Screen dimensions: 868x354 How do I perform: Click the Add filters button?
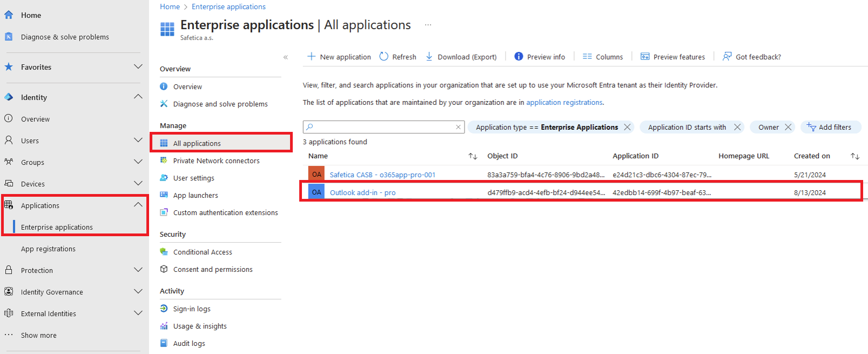(x=831, y=127)
